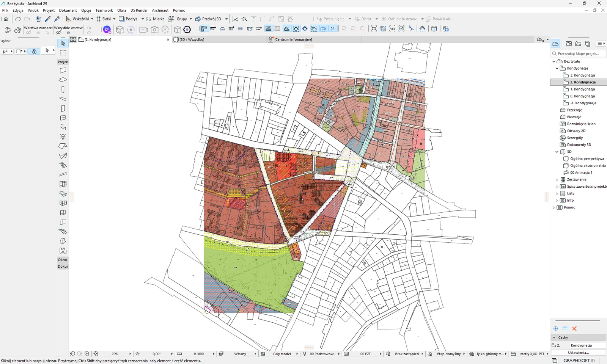The width and height of the screenshot is (607, 364).
Task: Open the Projekt menu
Action: pyautogui.click(x=49, y=10)
